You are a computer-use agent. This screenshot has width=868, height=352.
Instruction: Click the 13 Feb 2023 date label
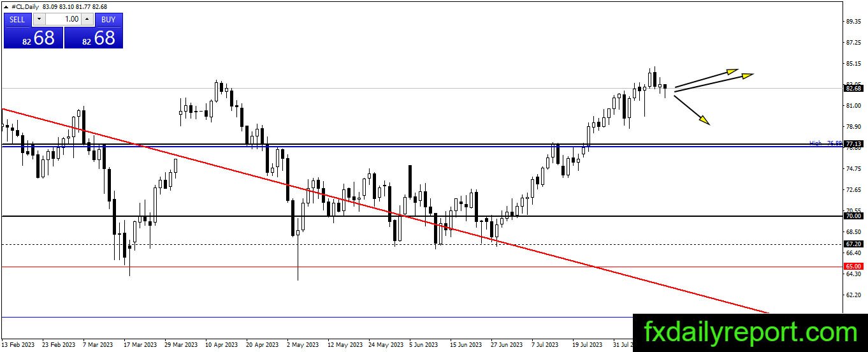(x=18, y=345)
